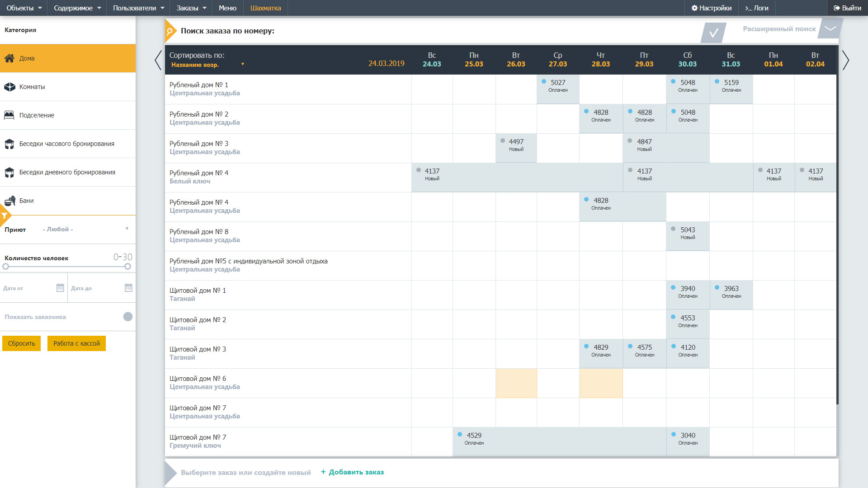Viewport: 868px width, 488px height.
Task: Switch to the Шахматка tab
Action: (265, 8)
